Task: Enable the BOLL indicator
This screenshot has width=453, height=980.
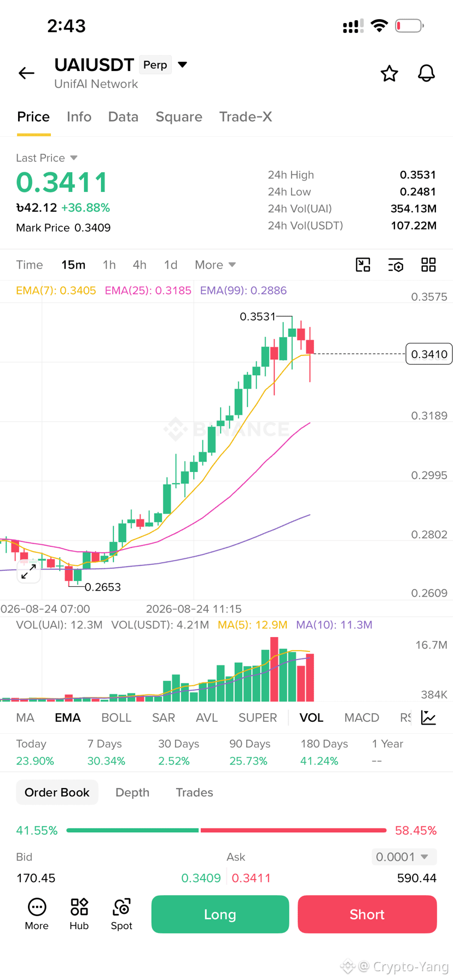Action: [x=117, y=717]
